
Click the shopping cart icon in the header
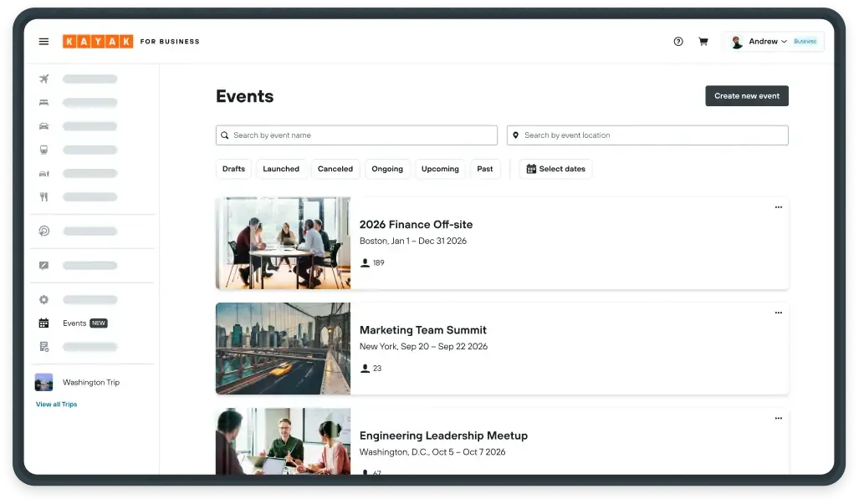pos(703,41)
